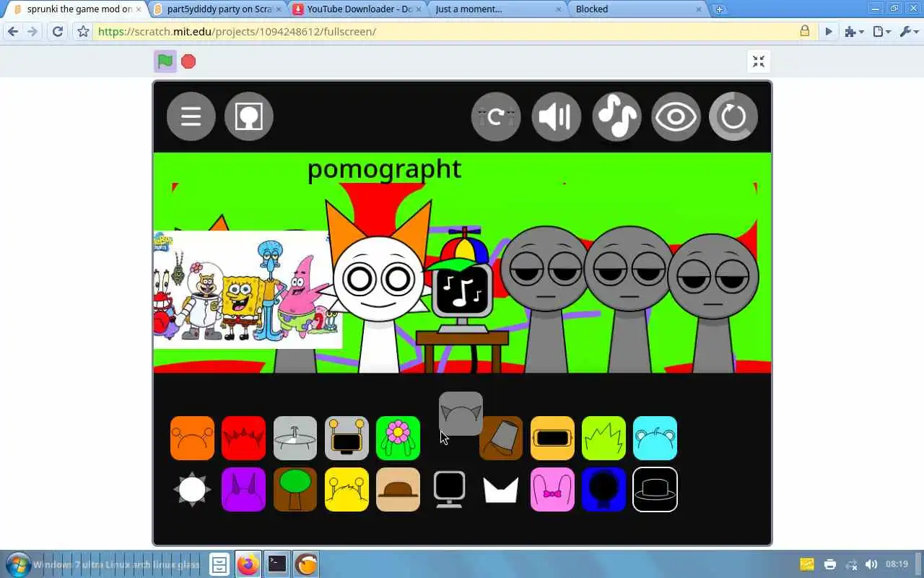Toggle the speaker sound button in game

point(557,116)
